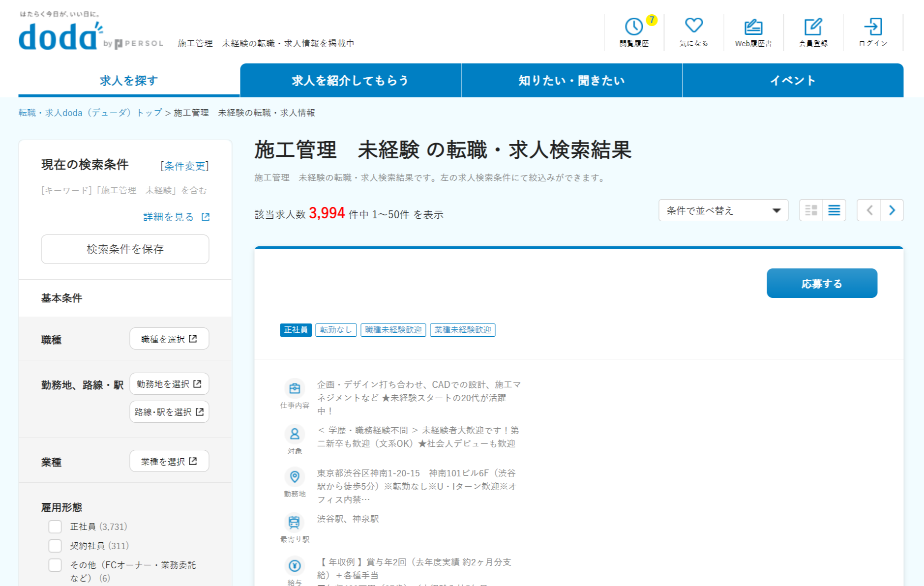The width and height of the screenshot is (924, 586).
Task: Select the 求人を探す tab
Action: pos(129,80)
